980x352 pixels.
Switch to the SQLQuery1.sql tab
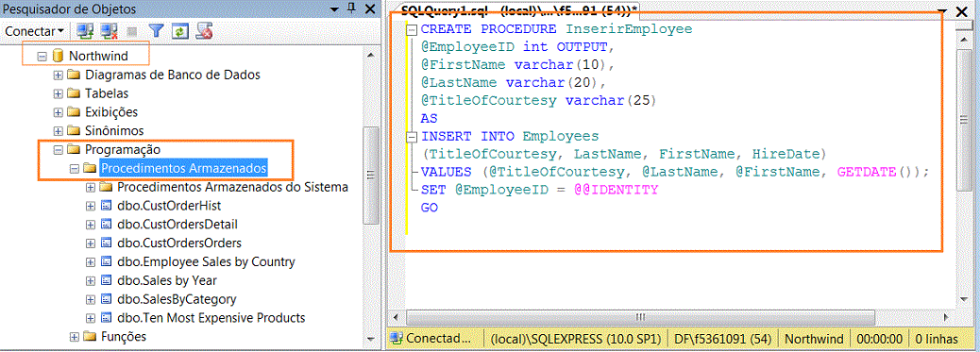(x=518, y=9)
